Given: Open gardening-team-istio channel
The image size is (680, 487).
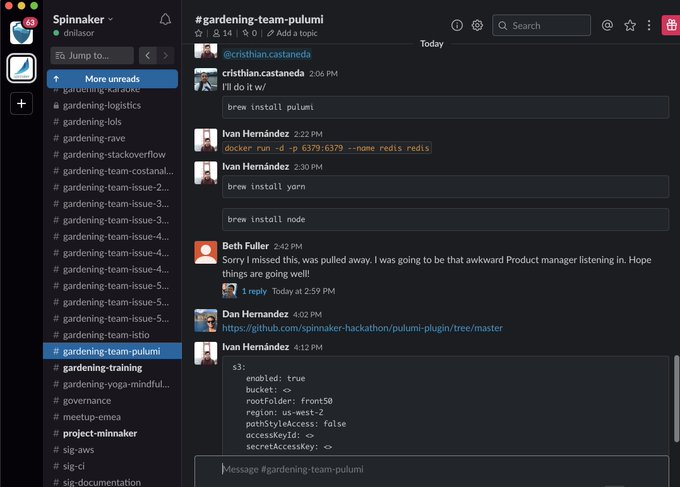Looking at the screenshot, I should [x=112, y=335].
